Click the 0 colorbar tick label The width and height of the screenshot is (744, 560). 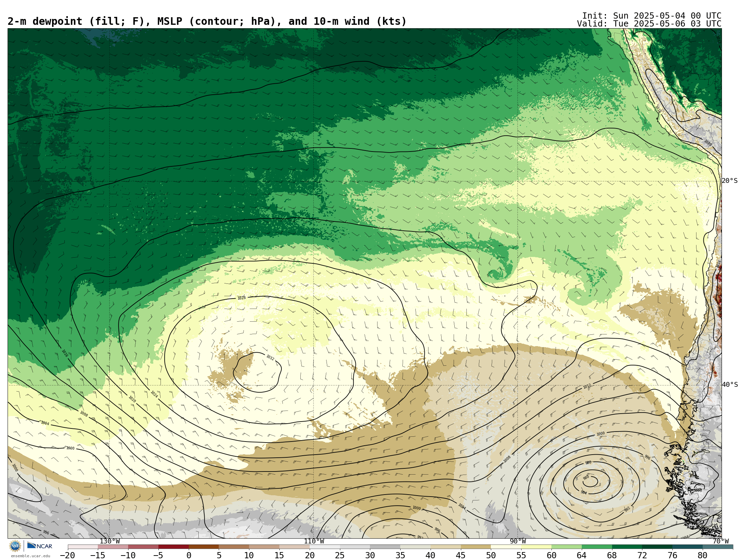[189, 555]
